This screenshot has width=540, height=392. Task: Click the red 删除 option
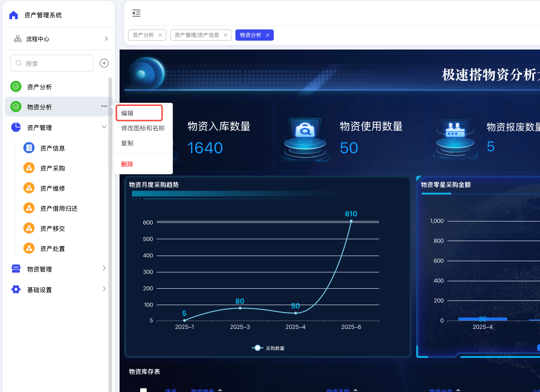(x=127, y=164)
